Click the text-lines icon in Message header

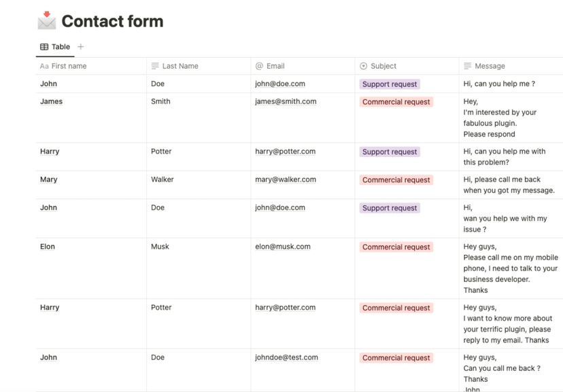[467, 66]
